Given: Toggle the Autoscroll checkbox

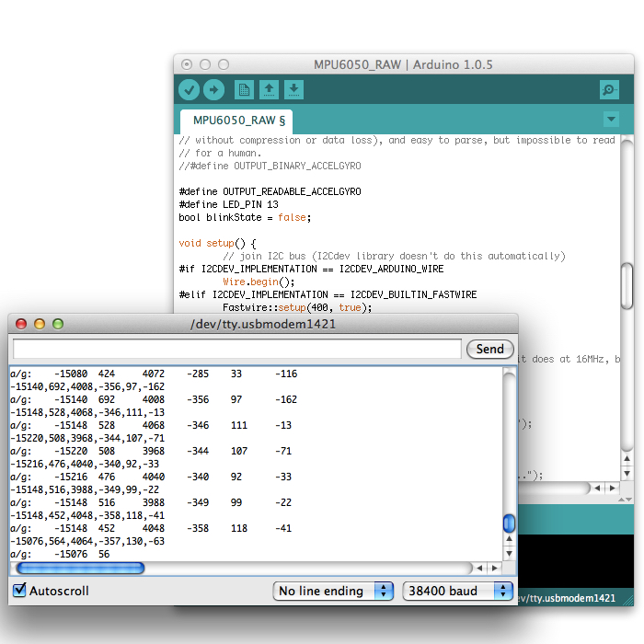Looking at the screenshot, I should click(19, 591).
